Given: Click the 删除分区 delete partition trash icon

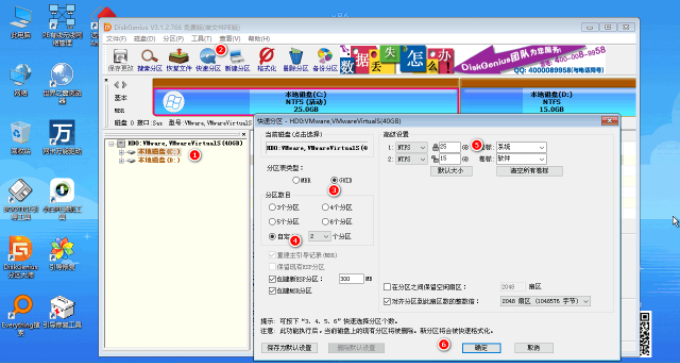Looking at the screenshot, I should click(296, 60).
